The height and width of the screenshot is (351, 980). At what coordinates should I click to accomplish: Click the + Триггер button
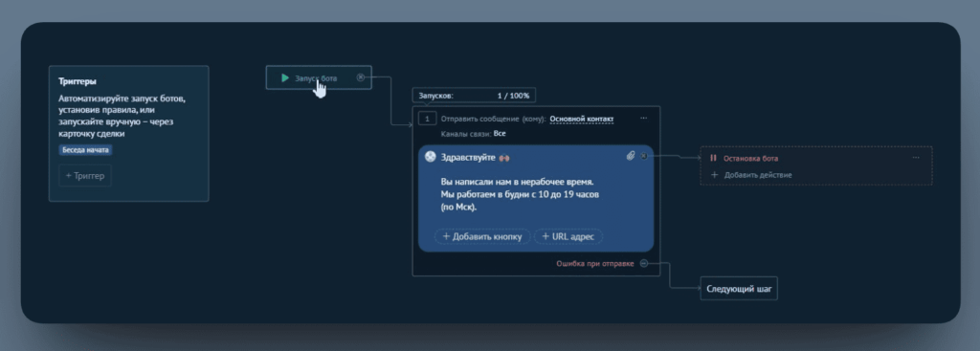pos(85,176)
